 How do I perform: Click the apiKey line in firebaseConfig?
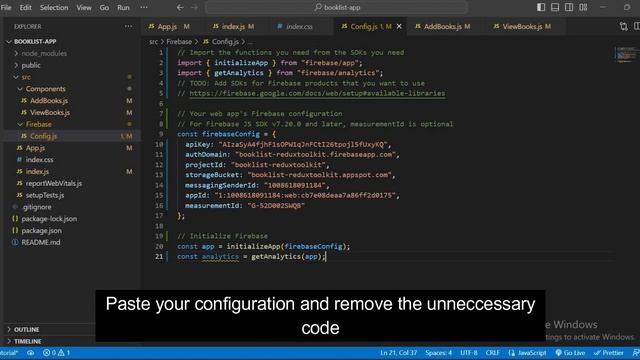pyautogui.click(x=288, y=144)
